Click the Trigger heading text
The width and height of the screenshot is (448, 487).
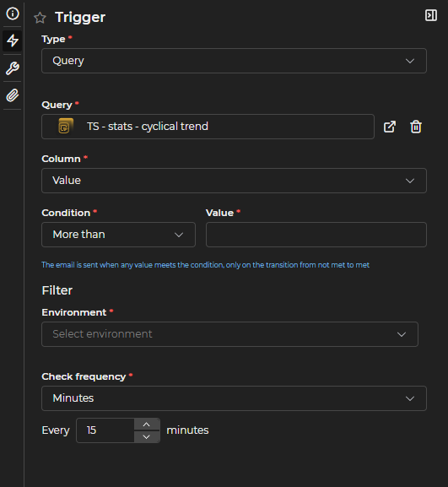click(80, 18)
